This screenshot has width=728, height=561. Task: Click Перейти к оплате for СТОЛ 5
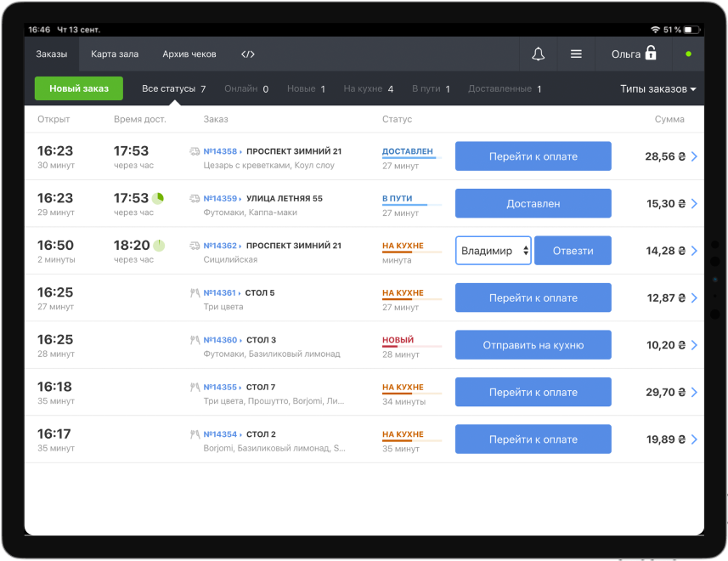pos(533,297)
